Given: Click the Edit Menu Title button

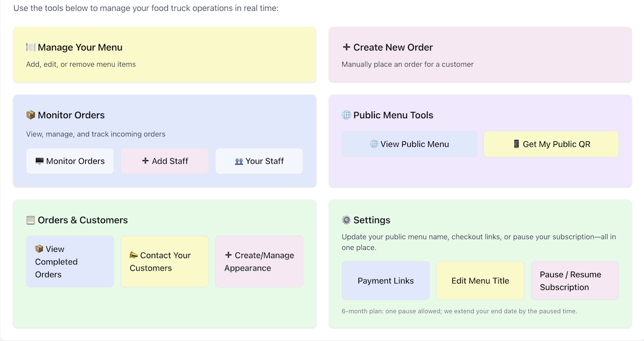Looking at the screenshot, I should [x=480, y=281].
